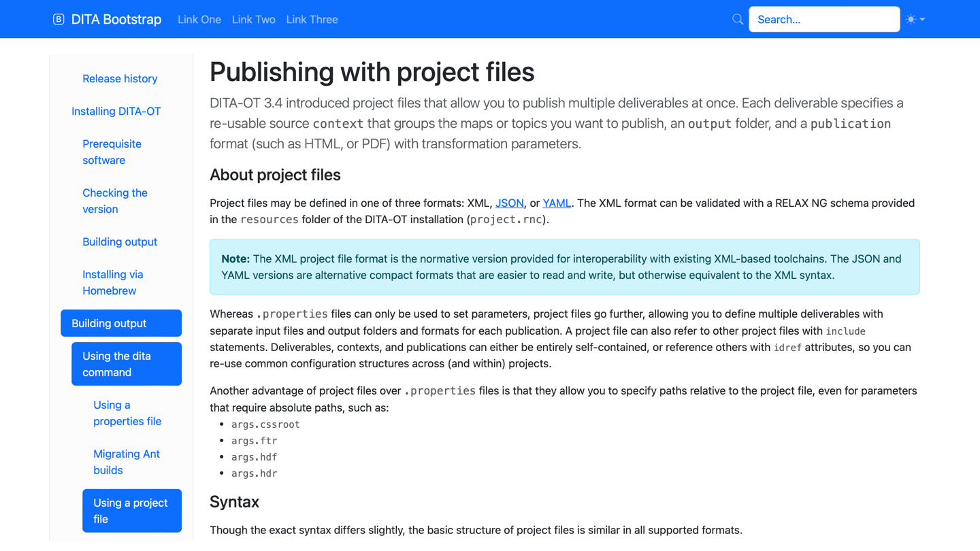This screenshot has height=551, width=980.
Task: Click into the Search input field
Action: [823, 19]
